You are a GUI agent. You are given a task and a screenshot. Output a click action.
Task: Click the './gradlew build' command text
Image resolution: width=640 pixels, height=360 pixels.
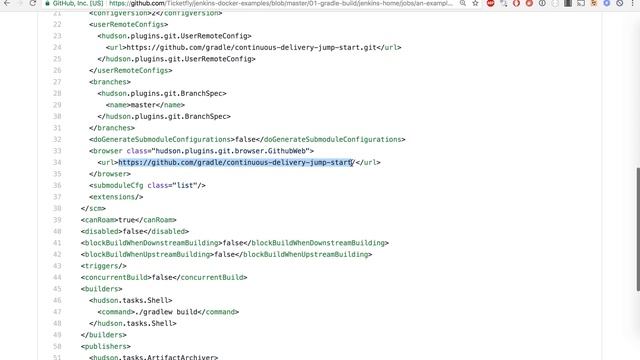[166, 312]
